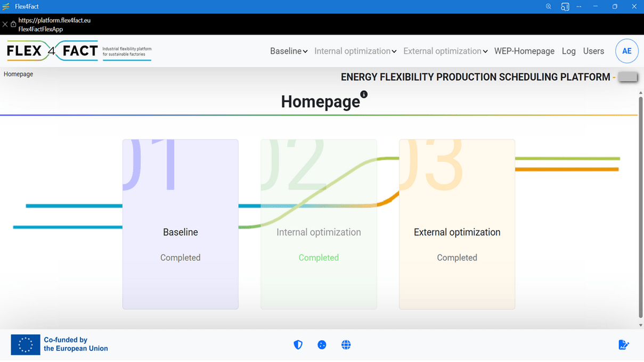This screenshot has height=362, width=644.
Task: Click the shield privacy icon in footer
Action: point(298,345)
